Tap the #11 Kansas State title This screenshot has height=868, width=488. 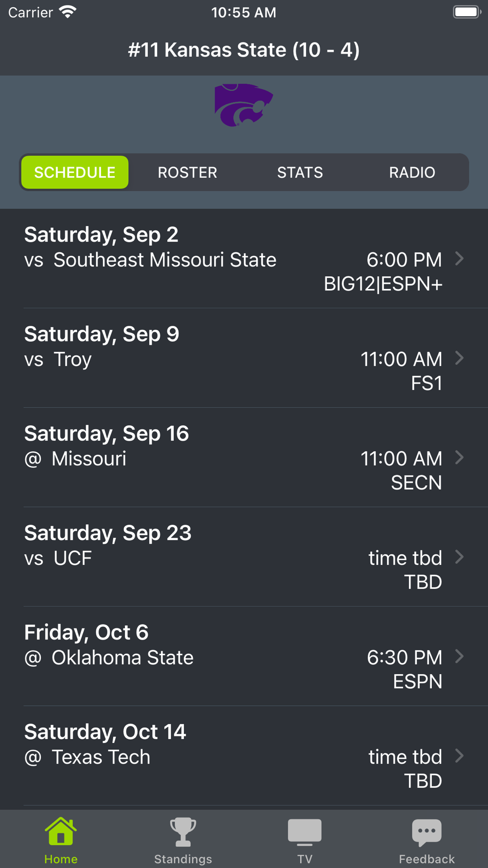coord(244,50)
